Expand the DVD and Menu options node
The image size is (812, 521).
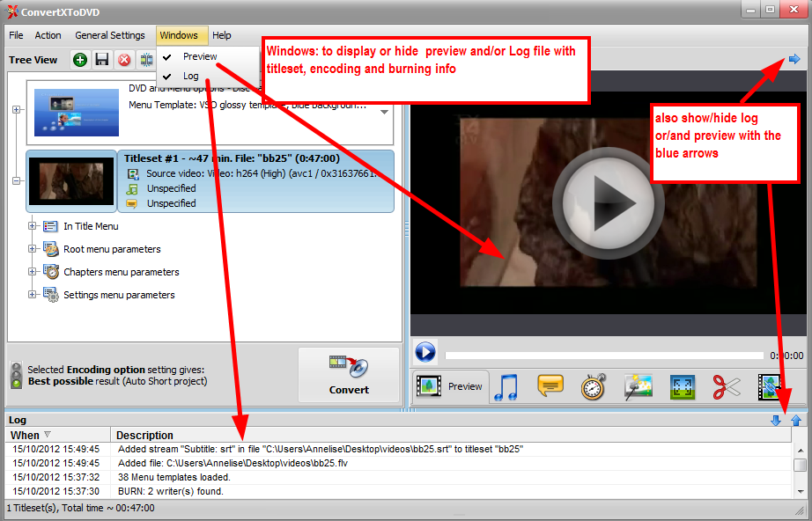[17, 110]
